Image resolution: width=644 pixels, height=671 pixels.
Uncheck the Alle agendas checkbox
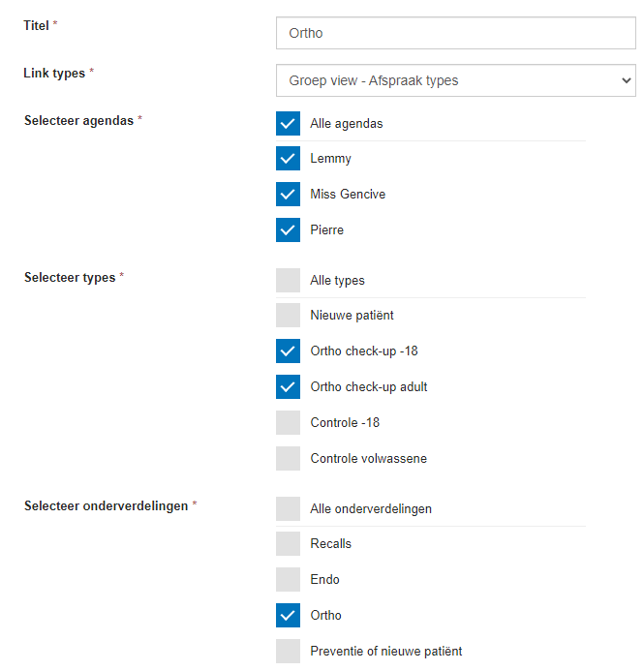(x=288, y=124)
